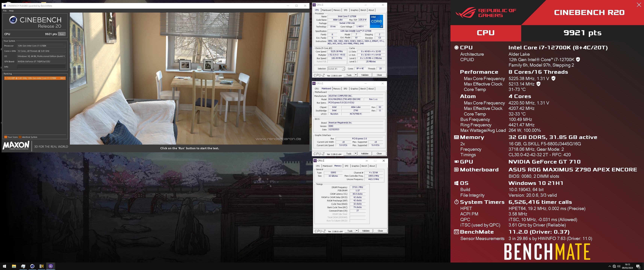Click the MAXON logo in Cinebench
Screen dimensions: 644x270
coord(16,145)
